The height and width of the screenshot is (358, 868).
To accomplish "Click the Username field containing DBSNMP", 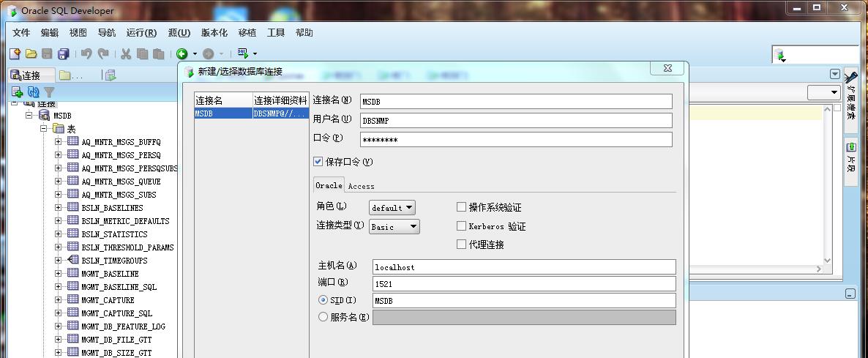I will point(516,120).
